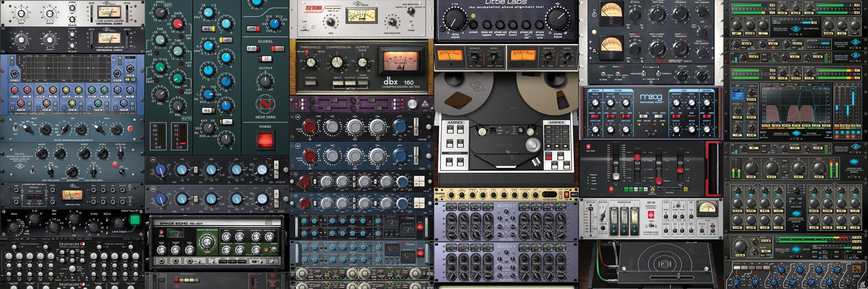The height and width of the screenshot is (289, 868).
Task: Click the second red lever on EMT 250 reverb
Action: point(659,179)
